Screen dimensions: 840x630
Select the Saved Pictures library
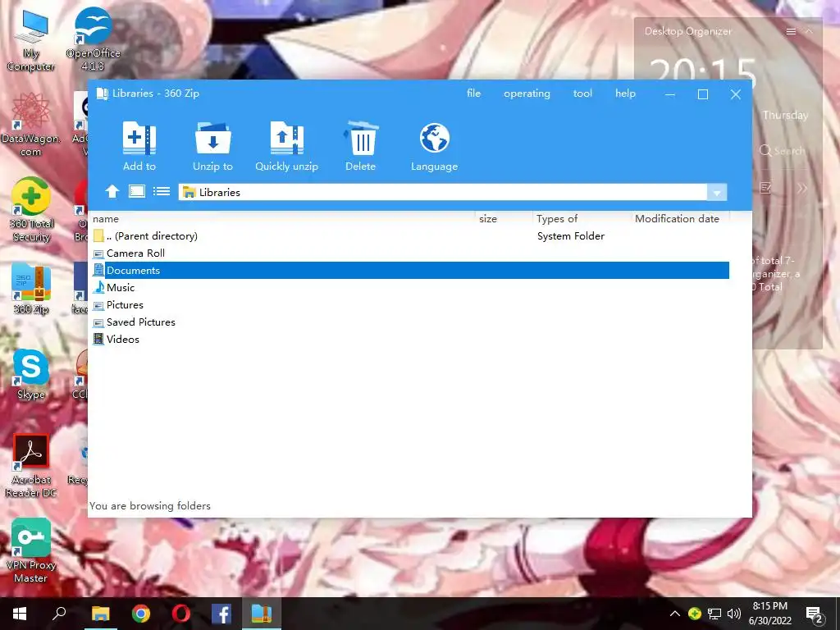(410, 322)
